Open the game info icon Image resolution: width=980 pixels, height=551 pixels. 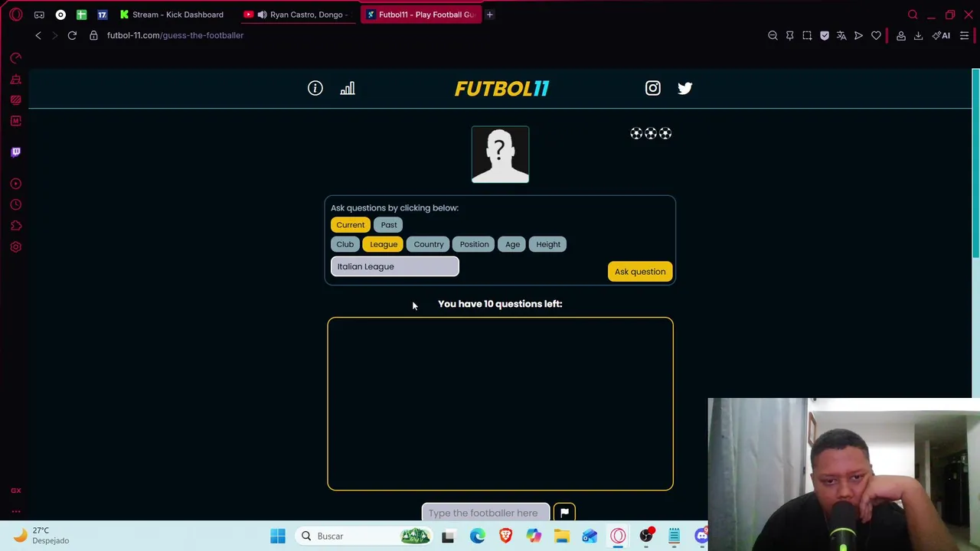tap(315, 88)
